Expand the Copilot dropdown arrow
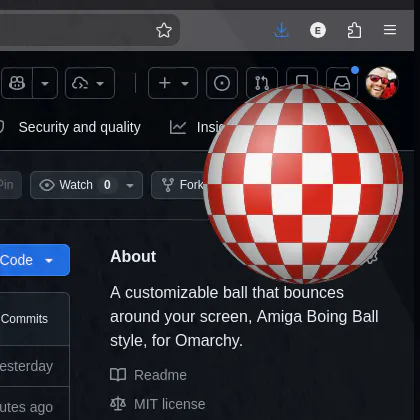The width and height of the screenshot is (420, 420). tap(45, 83)
